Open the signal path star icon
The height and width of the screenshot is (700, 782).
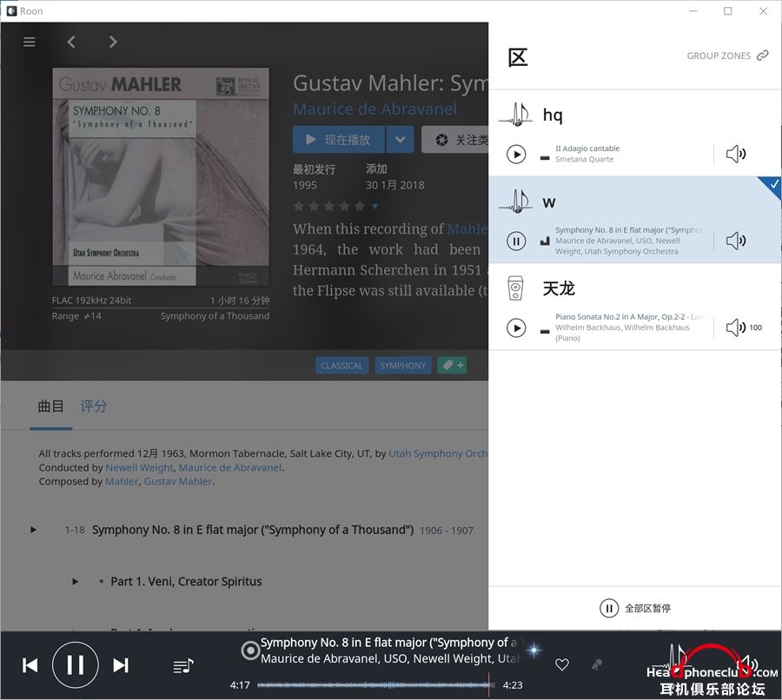pos(534,650)
